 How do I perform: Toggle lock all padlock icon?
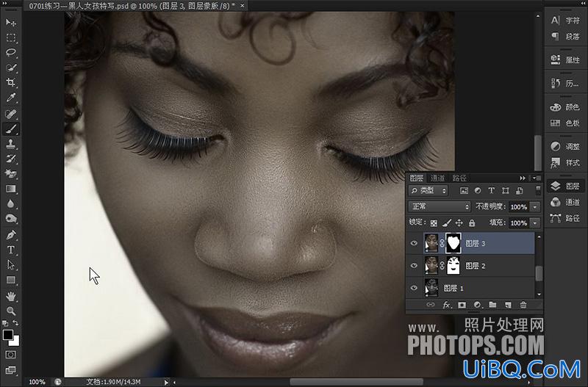pyautogui.click(x=472, y=223)
